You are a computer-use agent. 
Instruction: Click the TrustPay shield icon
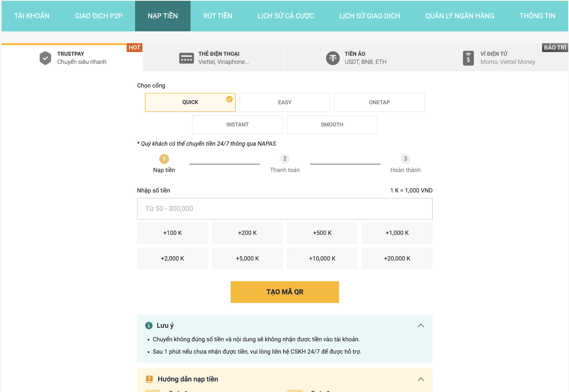[x=45, y=58]
